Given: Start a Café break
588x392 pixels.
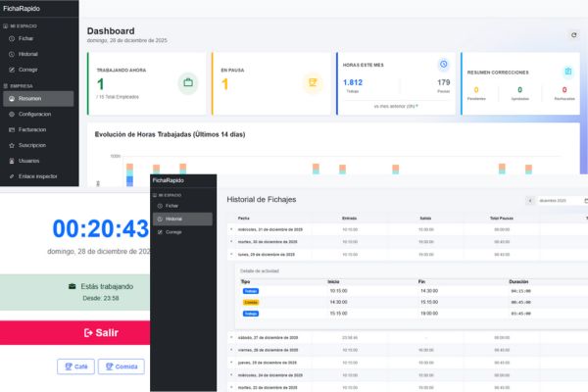Looking at the screenshot, I should (x=76, y=367).
